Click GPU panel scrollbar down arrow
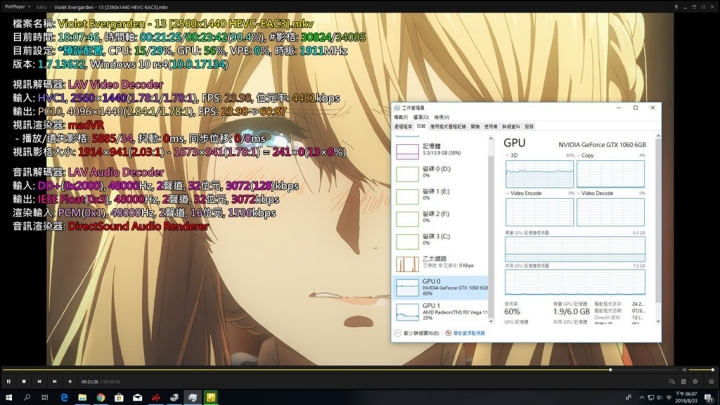This screenshot has width=720, height=405. (x=658, y=321)
